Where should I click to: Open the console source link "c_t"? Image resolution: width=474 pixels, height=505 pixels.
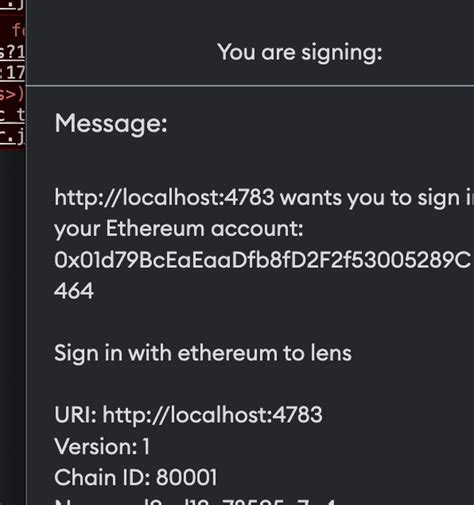click(12, 115)
